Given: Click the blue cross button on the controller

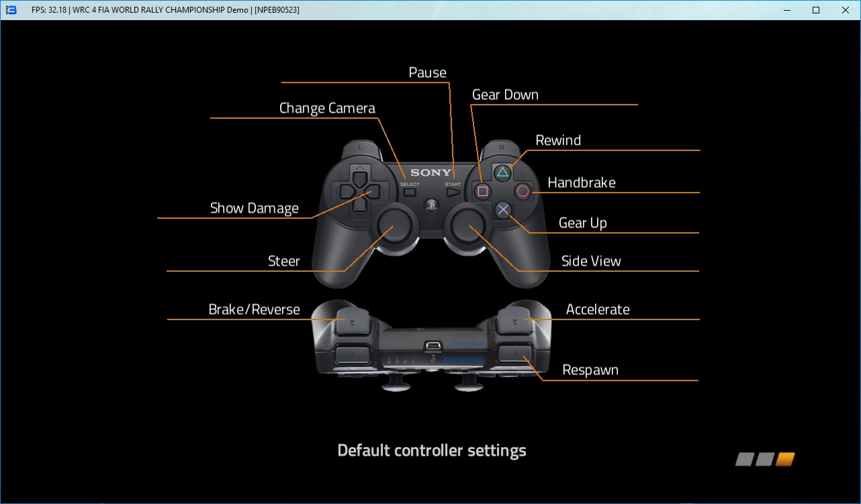Looking at the screenshot, I should coord(503,211).
